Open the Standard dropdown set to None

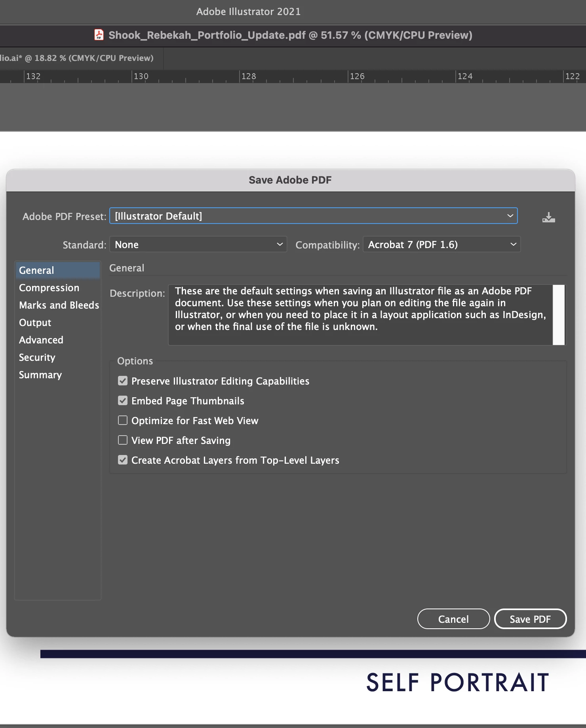click(x=198, y=245)
